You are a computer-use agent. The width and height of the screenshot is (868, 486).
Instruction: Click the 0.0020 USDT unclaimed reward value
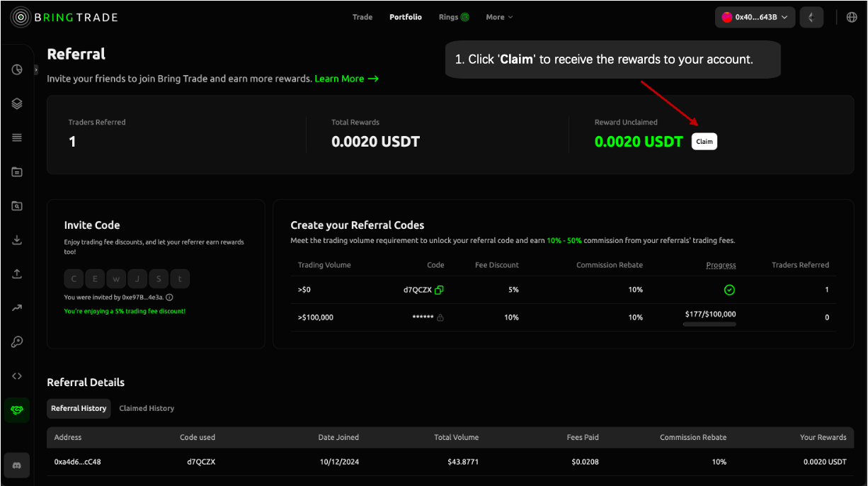tap(639, 142)
